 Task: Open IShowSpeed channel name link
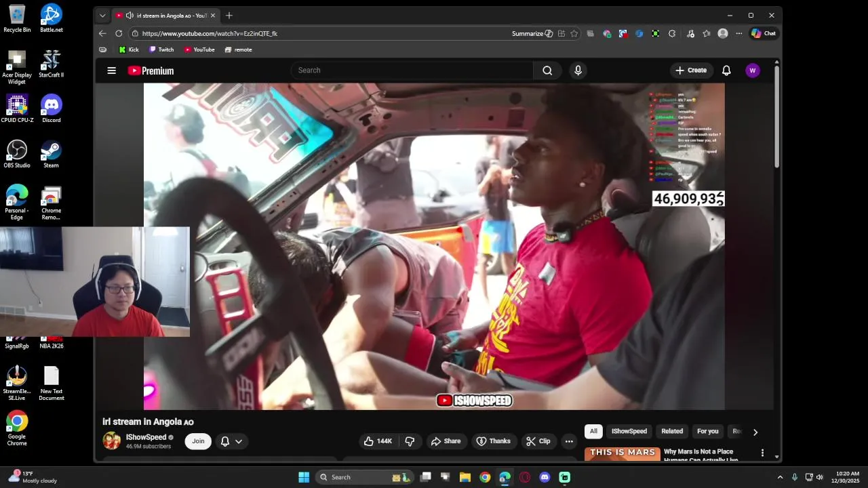[146, 437]
